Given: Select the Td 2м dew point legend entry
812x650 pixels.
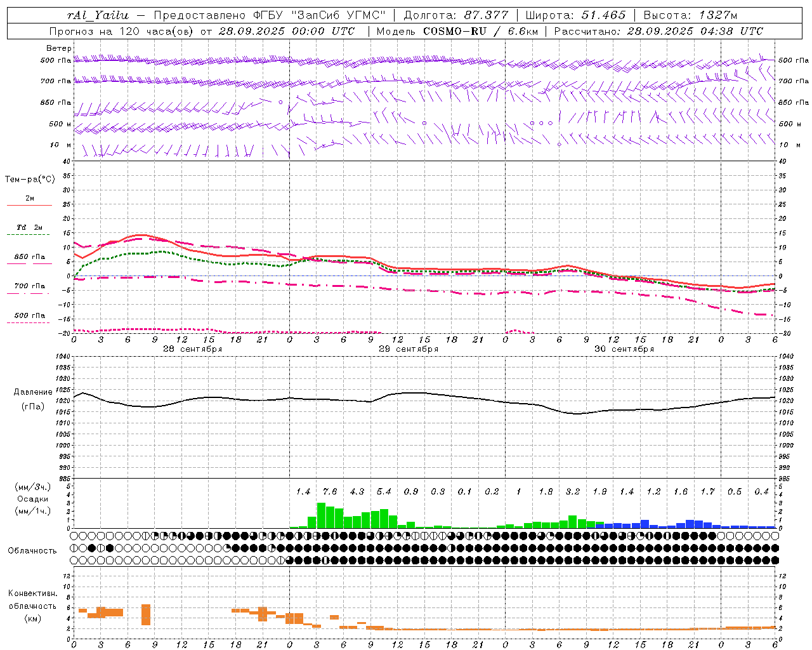Looking at the screenshot, I should click(x=30, y=227).
